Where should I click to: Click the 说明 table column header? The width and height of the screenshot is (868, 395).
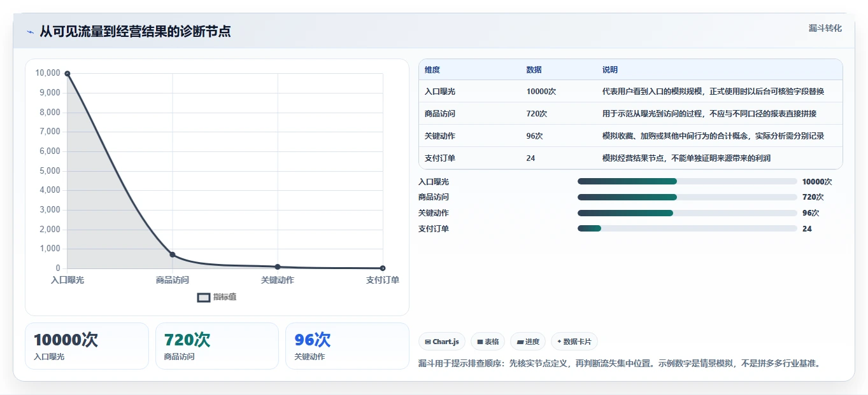click(610, 69)
